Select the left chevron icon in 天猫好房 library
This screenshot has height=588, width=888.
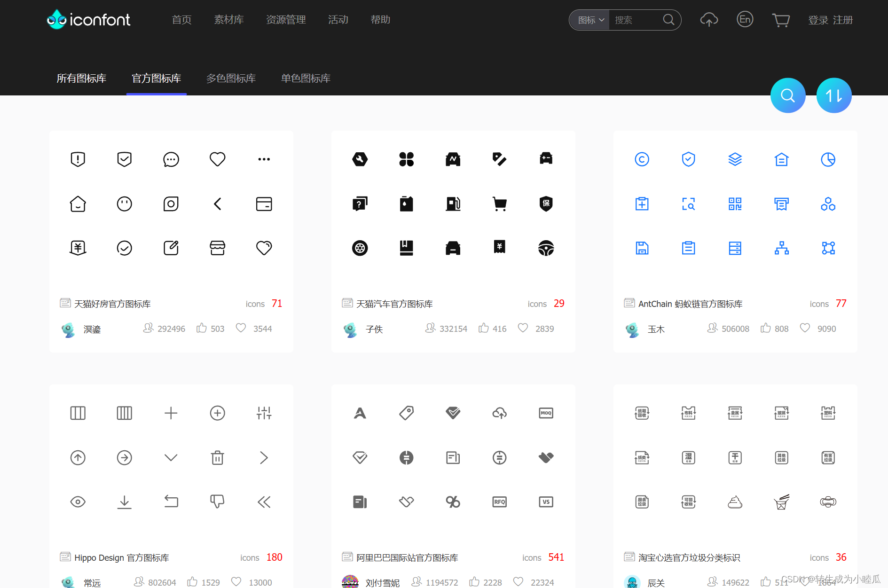click(217, 204)
